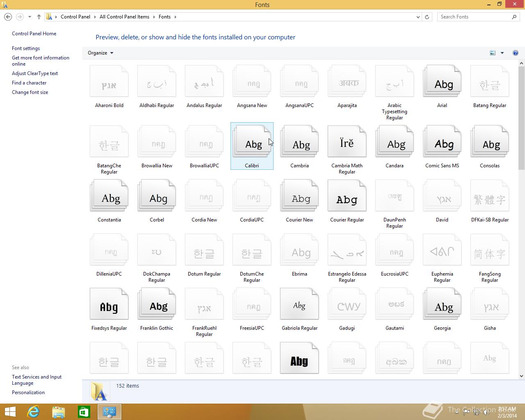Select the Aparajita font icon
The height and width of the screenshot is (420, 525).
[x=347, y=82]
